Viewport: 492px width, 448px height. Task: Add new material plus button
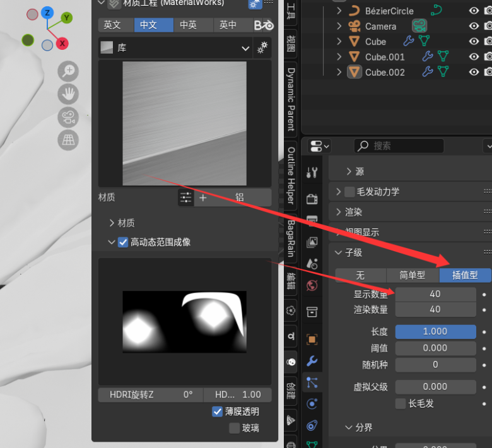pyautogui.click(x=202, y=197)
